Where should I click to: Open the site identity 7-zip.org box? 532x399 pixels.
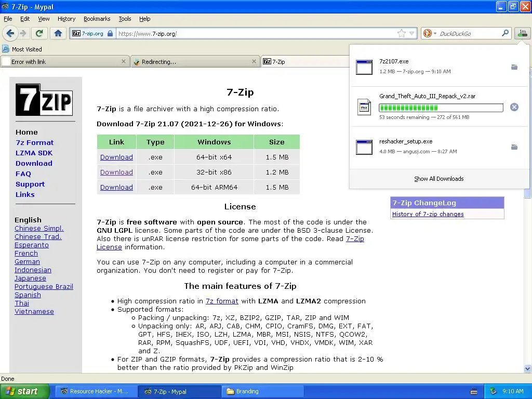(92, 33)
